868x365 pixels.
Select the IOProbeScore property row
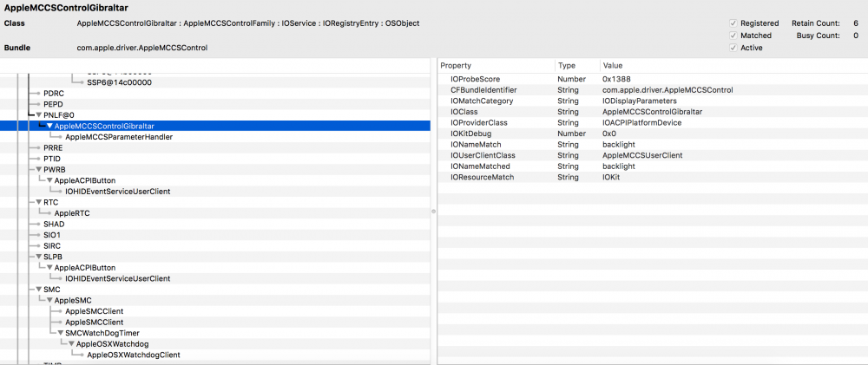653,79
